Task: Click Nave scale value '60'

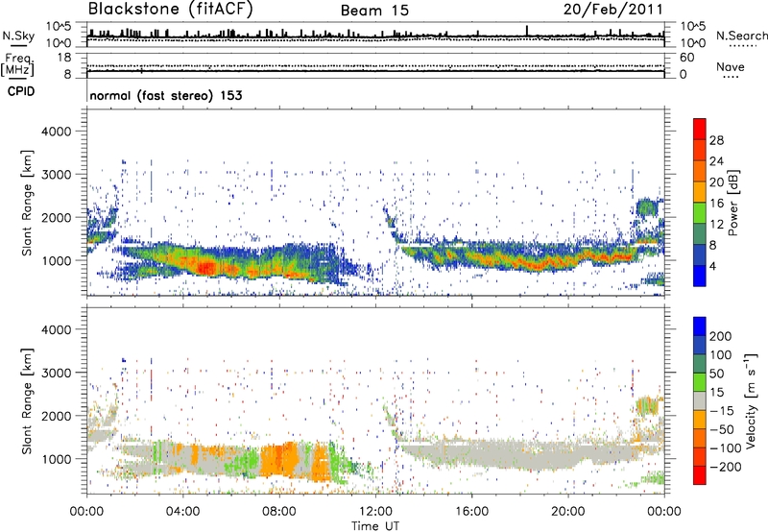Action: tap(687, 58)
